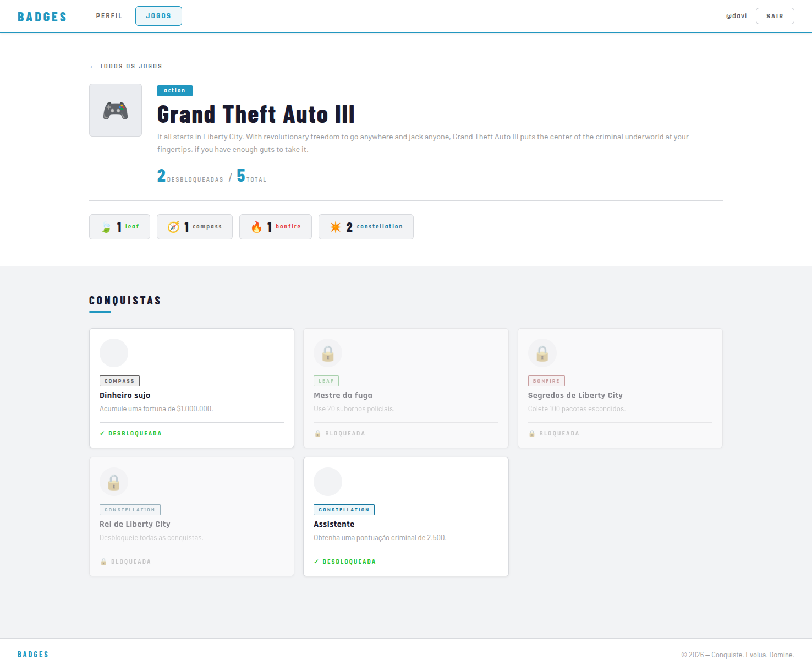Select the 1 leaf rarity chip
The image size is (812, 670).
(x=119, y=227)
